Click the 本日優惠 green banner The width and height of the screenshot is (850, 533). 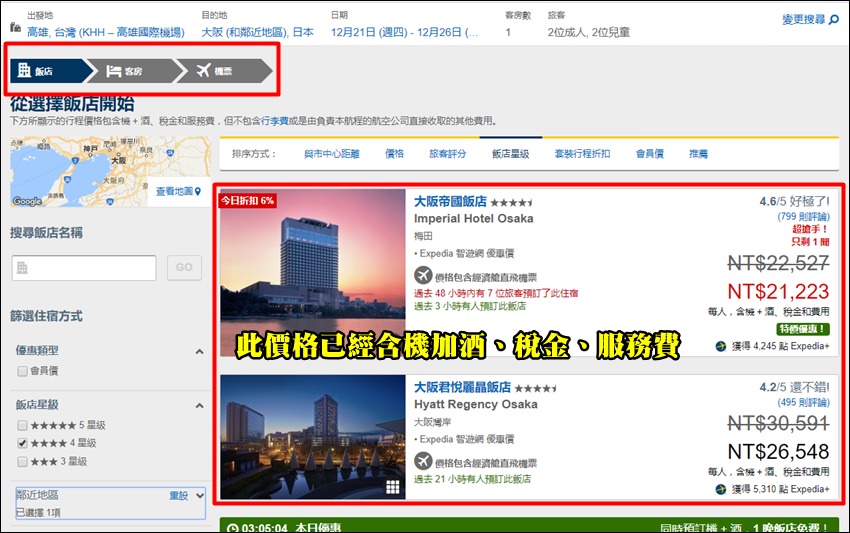coord(529,525)
